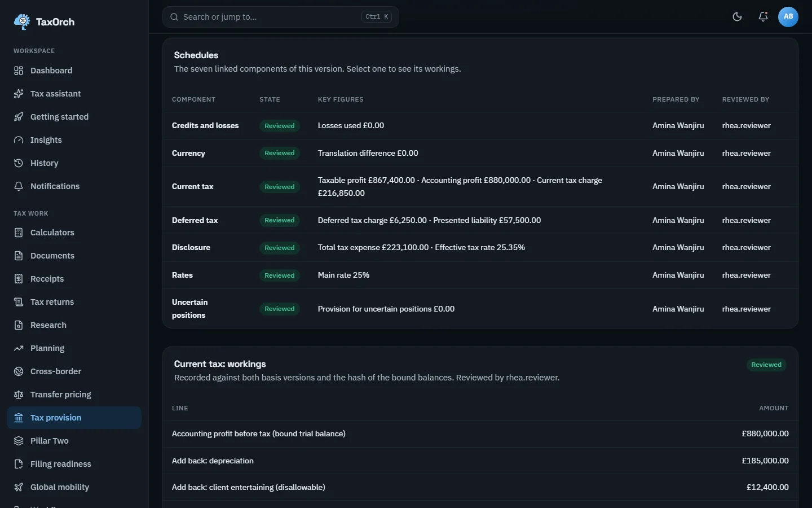This screenshot has width=812, height=508.
Task: Toggle dark mode moon icon
Action: (737, 16)
